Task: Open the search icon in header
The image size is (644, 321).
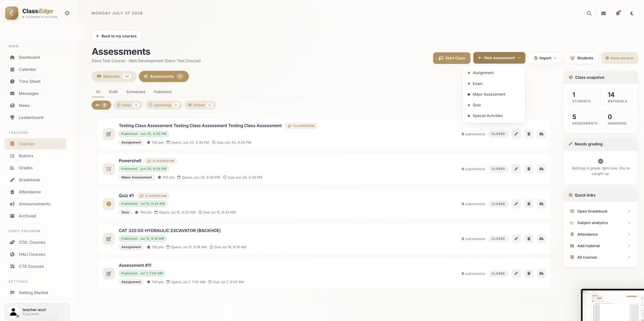Action: coord(589,13)
